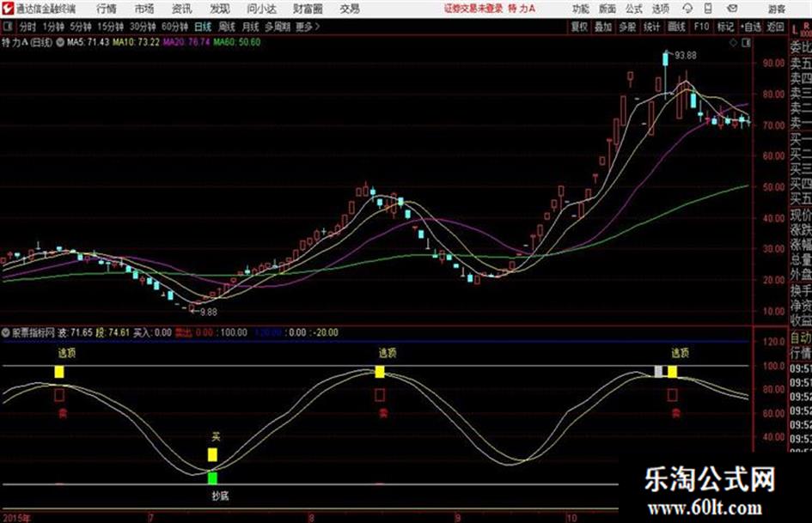Click the diamond icon at chart top-right
Screen dimensions: 812x523
click(x=733, y=43)
